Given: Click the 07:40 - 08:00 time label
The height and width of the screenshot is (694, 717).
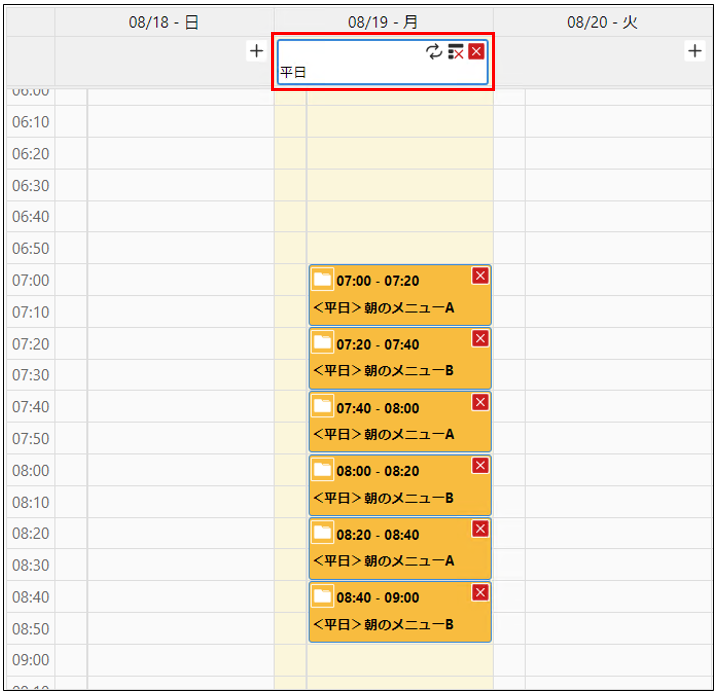Looking at the screenshot, I should 378,408.
